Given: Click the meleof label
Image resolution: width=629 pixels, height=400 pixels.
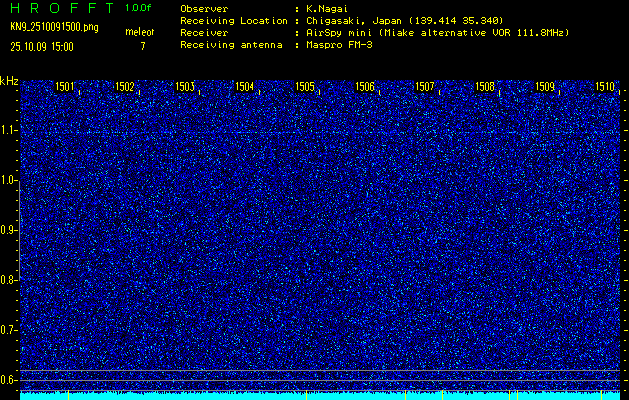Looking at the screenshot, I should coord(139,33).
